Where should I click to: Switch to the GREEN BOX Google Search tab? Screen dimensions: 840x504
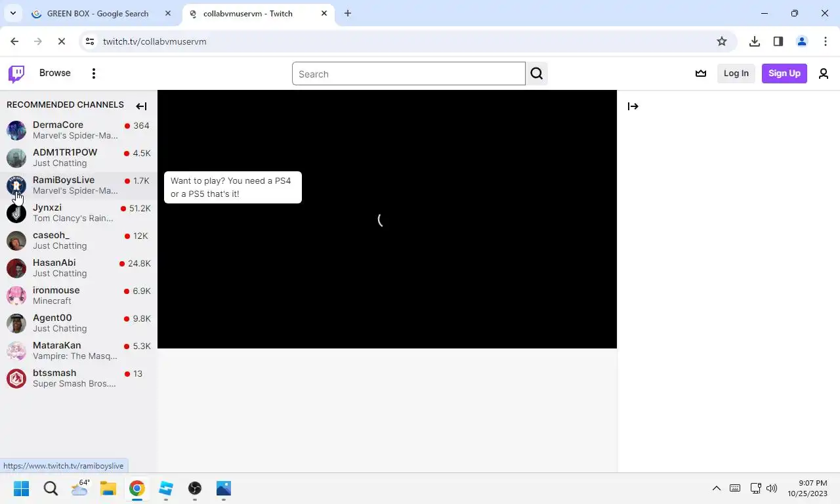102,13
